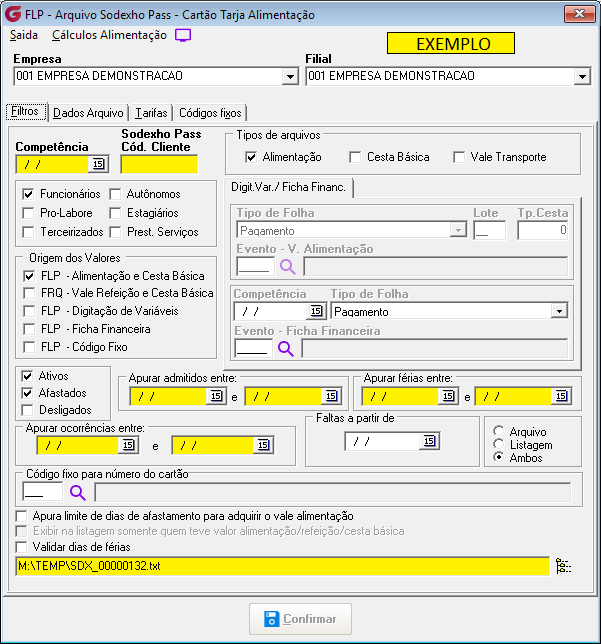Select the Listagem radio option
This screenshot has height=644, width=601.
(499, 444)
